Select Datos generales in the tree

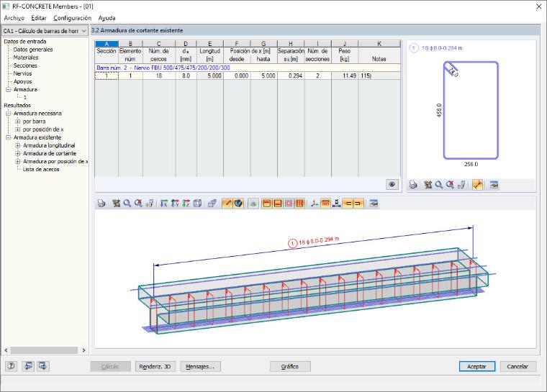coord(33,50)
